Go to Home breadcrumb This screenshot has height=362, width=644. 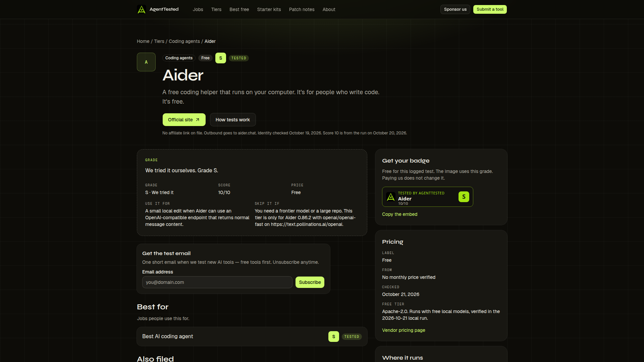(x=143, y=41)
